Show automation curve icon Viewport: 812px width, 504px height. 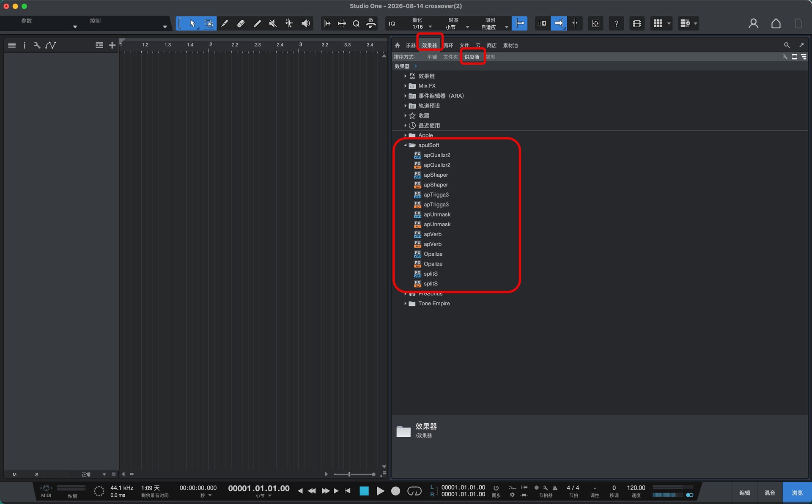pos(51,45)
